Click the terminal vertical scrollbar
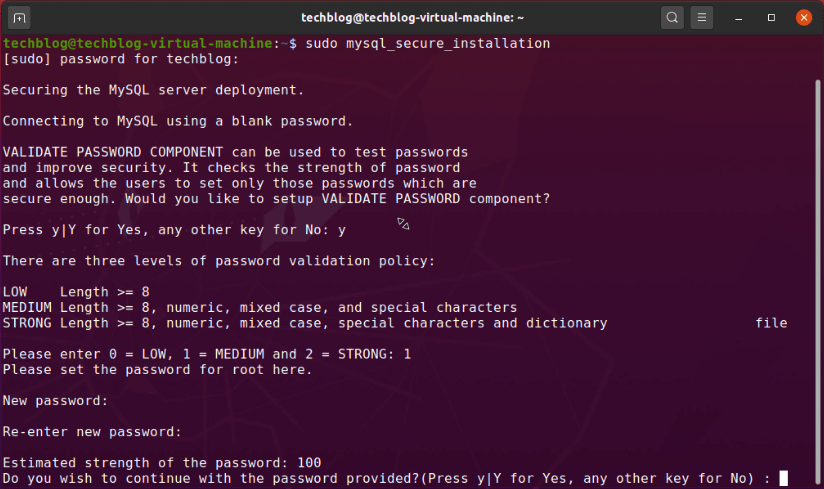Viewport: 824px width, 489px height. pyautogui.click(x=817, y=260)
